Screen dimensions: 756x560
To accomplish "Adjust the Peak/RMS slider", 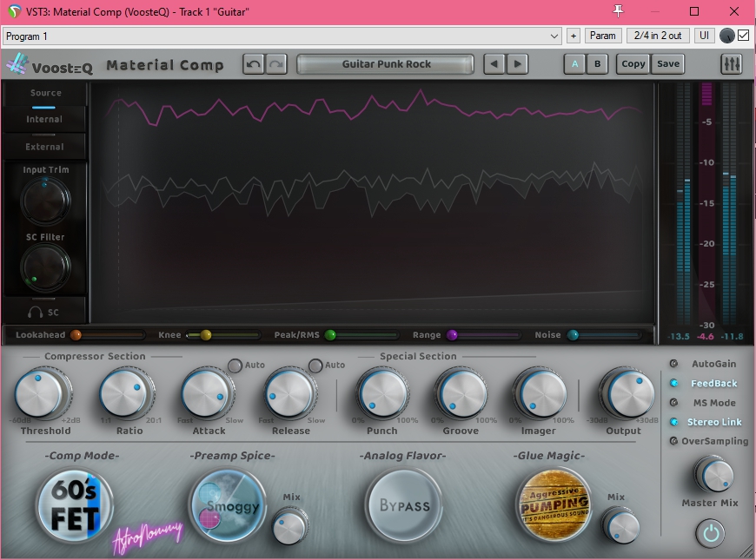I will (x=361, y=335).
